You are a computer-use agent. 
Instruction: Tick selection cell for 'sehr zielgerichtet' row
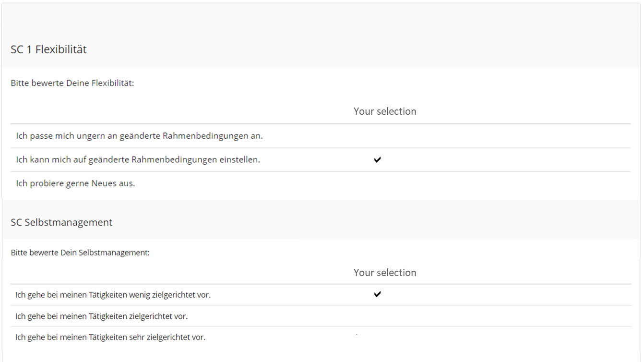[x=377, y=338]
